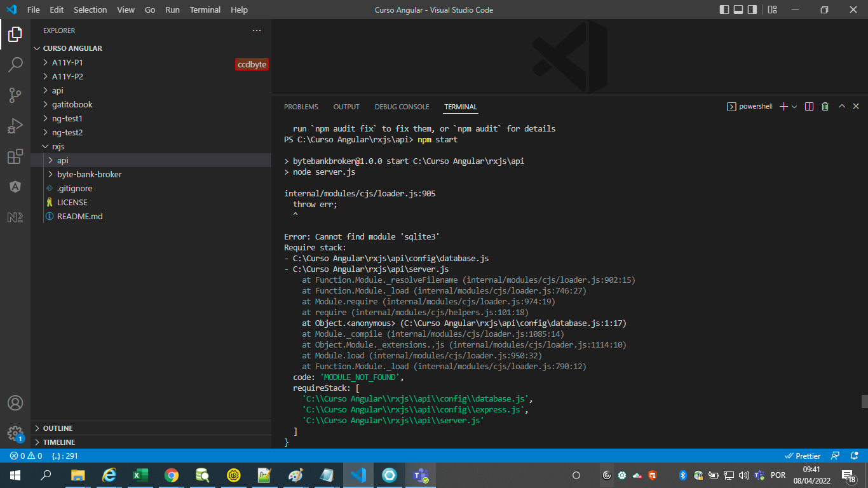Collapse the CURSO ANGULAR workspace section
The width and height of the screenshot is (868, 488).
coord(151,48)
